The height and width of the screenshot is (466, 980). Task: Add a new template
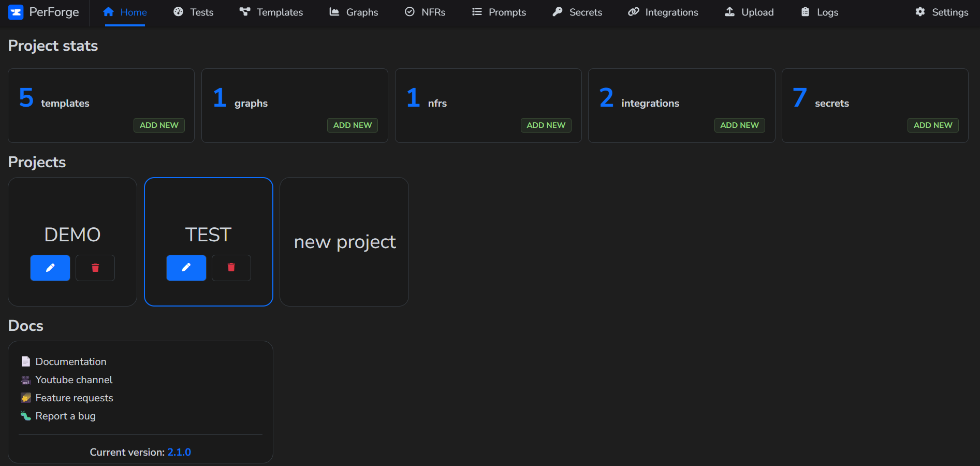[x=159, y=125]
